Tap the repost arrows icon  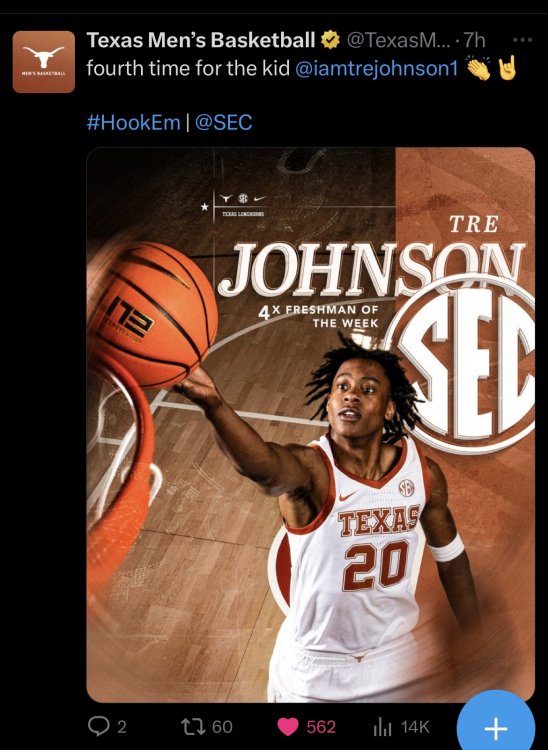(x=193, y=727)
